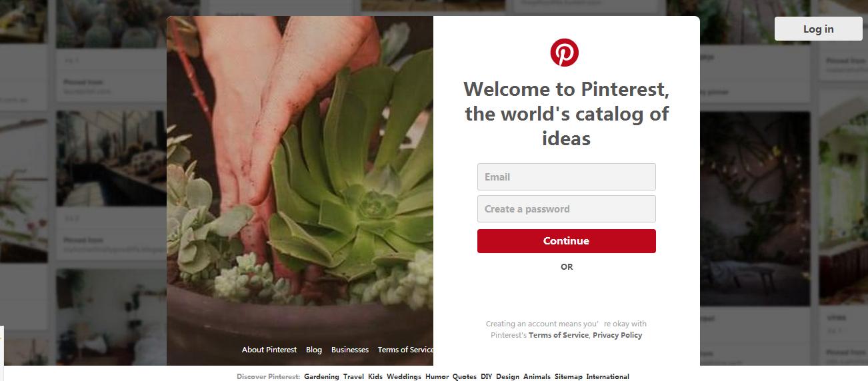Image resolution: width=868 pixels, height=381 pixels.
Task: Open Terms of Service beside Privacy Policy
Action: point(559,335)
